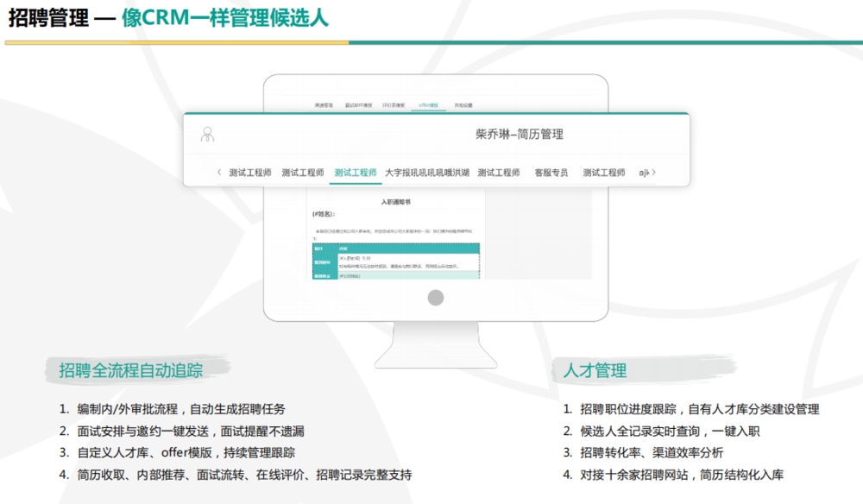
Task: Click the partially hidden ajk tab
Action: (x=643, y=173)
